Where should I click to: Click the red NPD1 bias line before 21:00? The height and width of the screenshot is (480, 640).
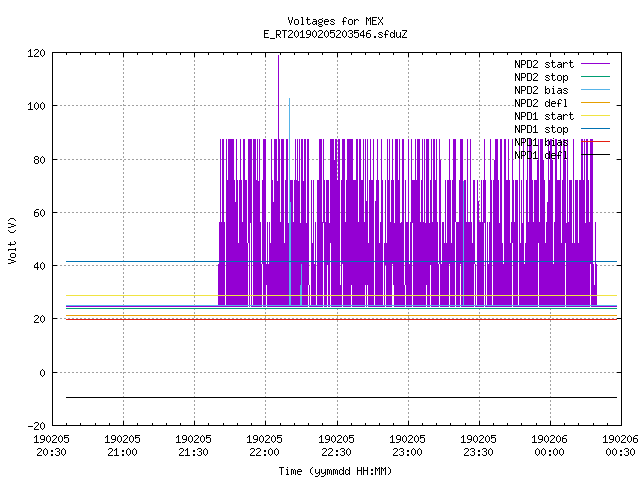point(94,319)
